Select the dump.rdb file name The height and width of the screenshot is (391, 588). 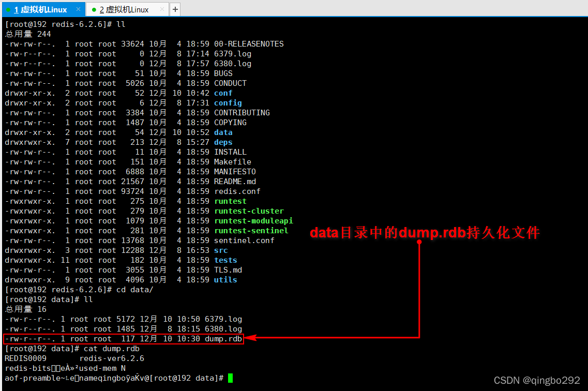223,339
